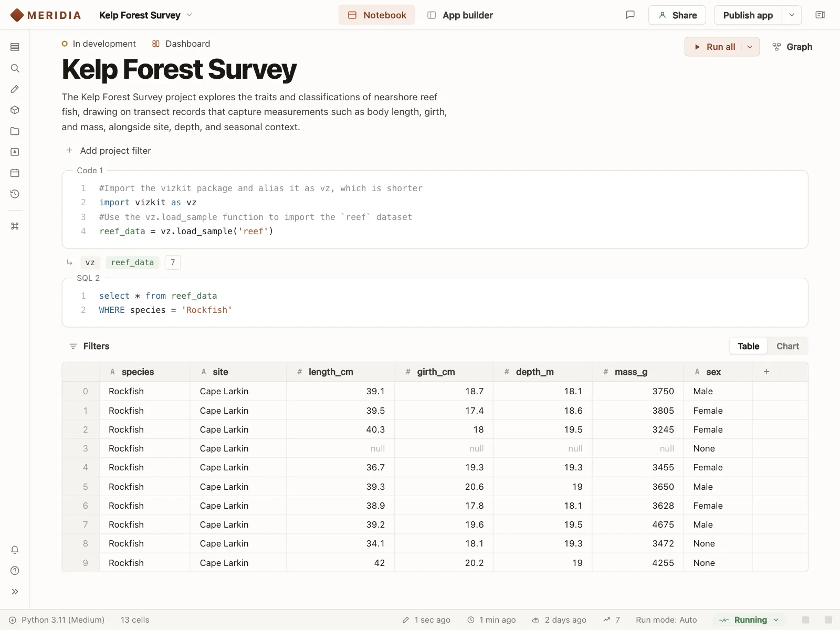Open the comments speech bubble icon
This screenshot has width=840, height=630.
631,15
